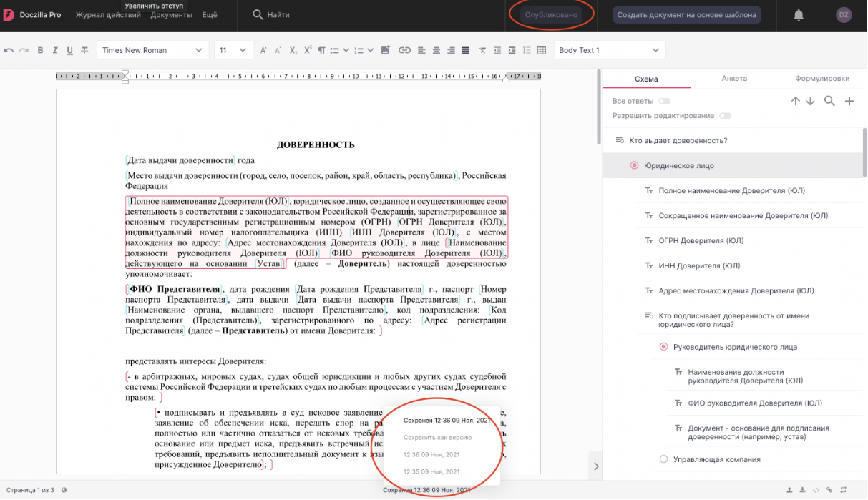Viewport: 868px width, 500px height.
Task: Select Руководитель юридического лица radio option
Action: pyautogui.click(x=663, y=347)
